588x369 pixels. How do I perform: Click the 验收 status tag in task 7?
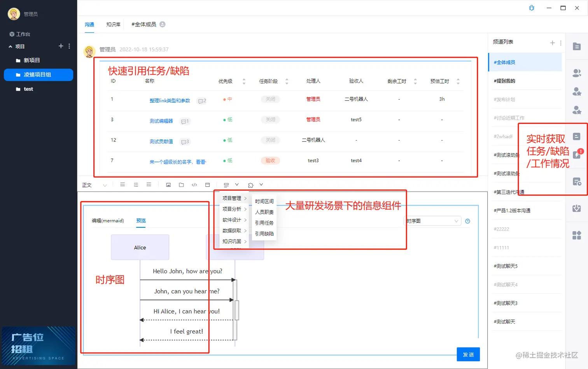tap(270, 160)
